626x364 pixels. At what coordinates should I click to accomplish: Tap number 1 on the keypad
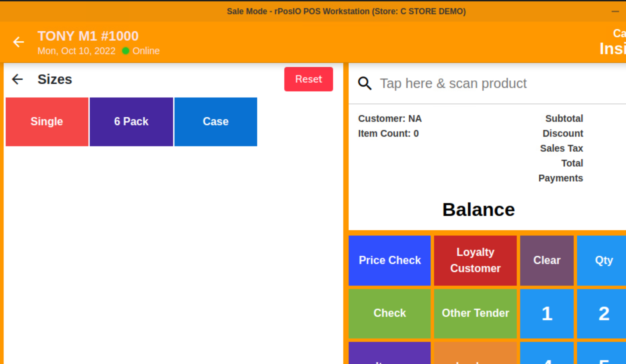[x=547, y=313]
